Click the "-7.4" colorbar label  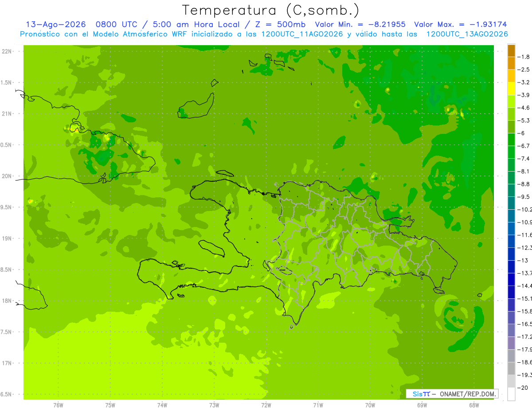(x=524, y=159)
